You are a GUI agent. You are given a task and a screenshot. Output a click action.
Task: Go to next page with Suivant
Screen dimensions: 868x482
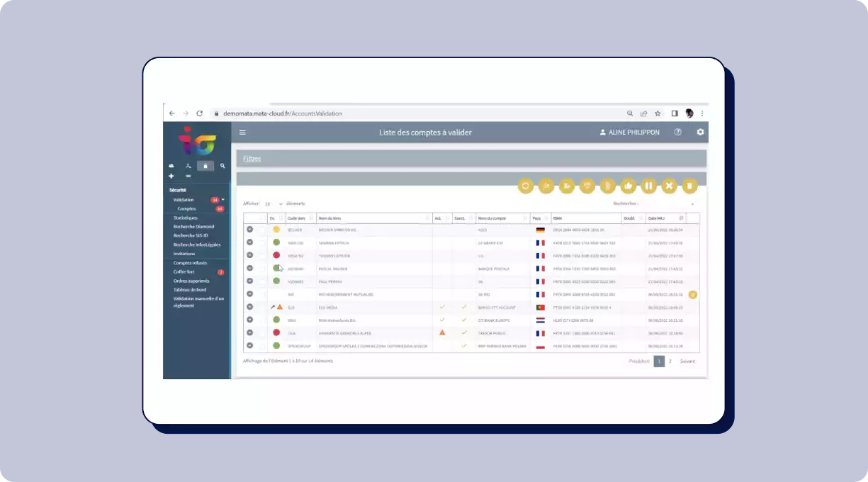(x=687, y=361)
